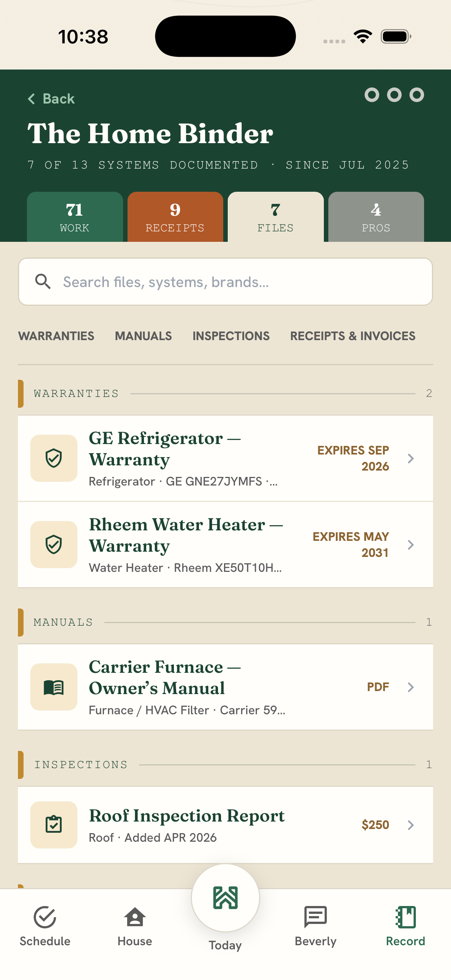This screenshot has width=451, height=980.
Task: Expand the Roof Inspection Report chevron
Action: point(410,825)
